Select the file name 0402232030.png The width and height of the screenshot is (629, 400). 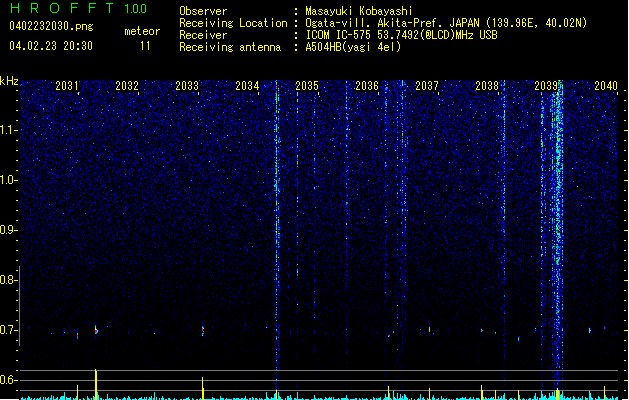(x=51, y=26)
